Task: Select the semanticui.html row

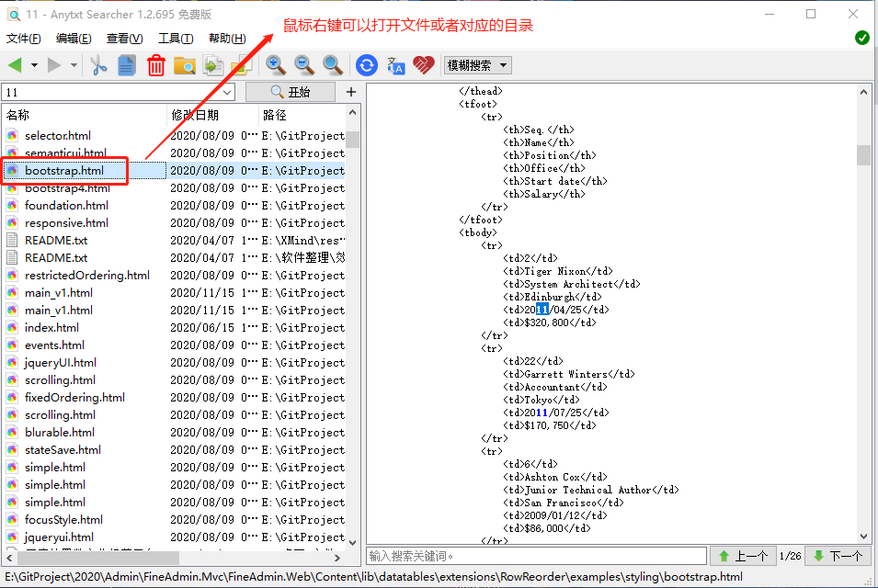Action: pos(174,153)
